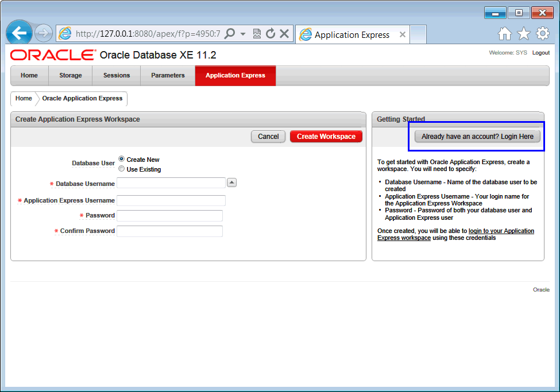The width and height of the screenshot is (560, 392).
Task: Click the Oracle logo
Action: [53, 55]
